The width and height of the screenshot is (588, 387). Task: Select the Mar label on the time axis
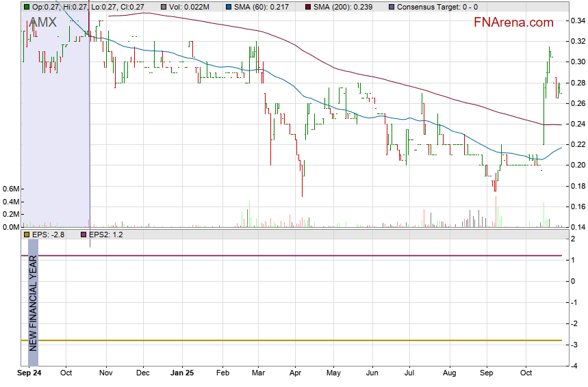(258, 373)
